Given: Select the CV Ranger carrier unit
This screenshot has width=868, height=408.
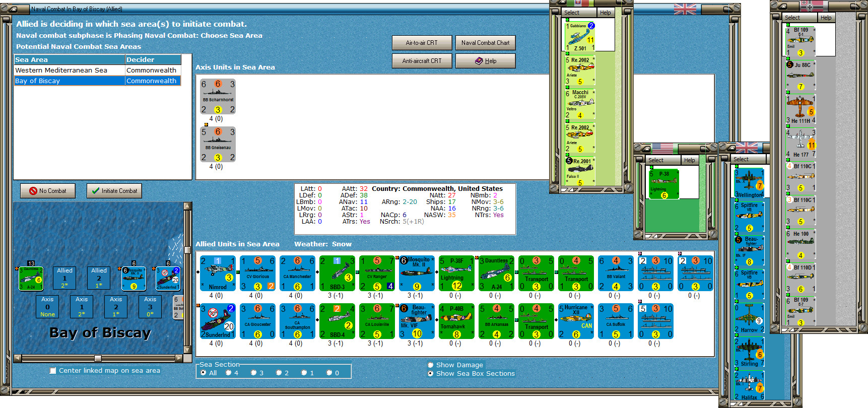Looking at the screenshot, I should coord(377,274).
